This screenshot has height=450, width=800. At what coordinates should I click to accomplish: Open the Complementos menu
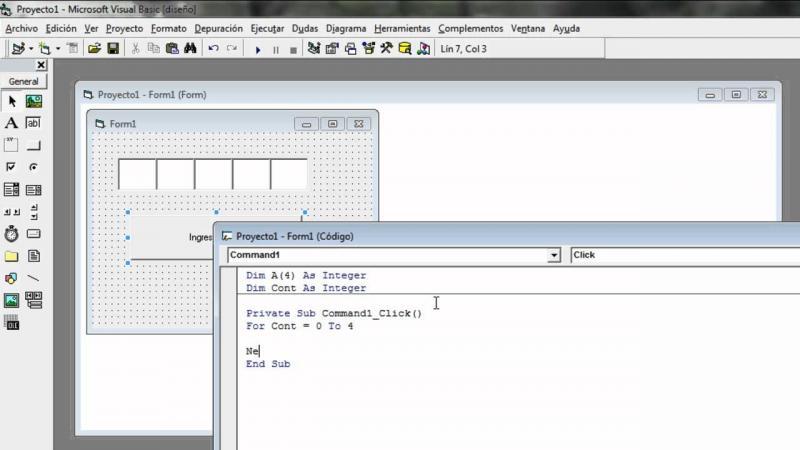[x=470, y=29]
